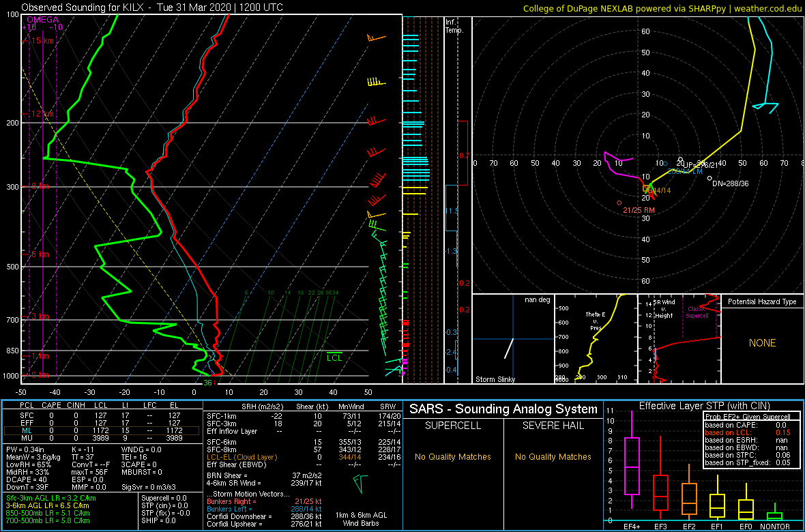Viewport: 805px width, 532px height.
Task: Select the SFC-6km shear row
Action: point(304,442)
